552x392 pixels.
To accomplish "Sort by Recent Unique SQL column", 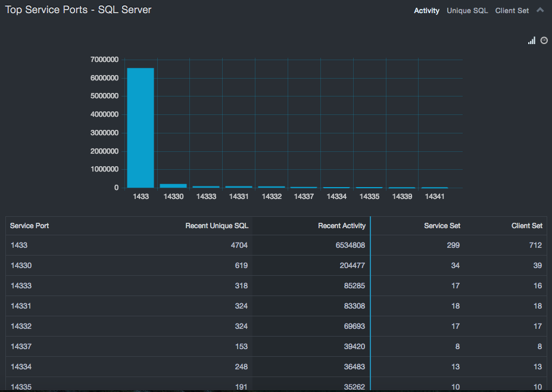I will pyautogui.click(x=217, y=226).
